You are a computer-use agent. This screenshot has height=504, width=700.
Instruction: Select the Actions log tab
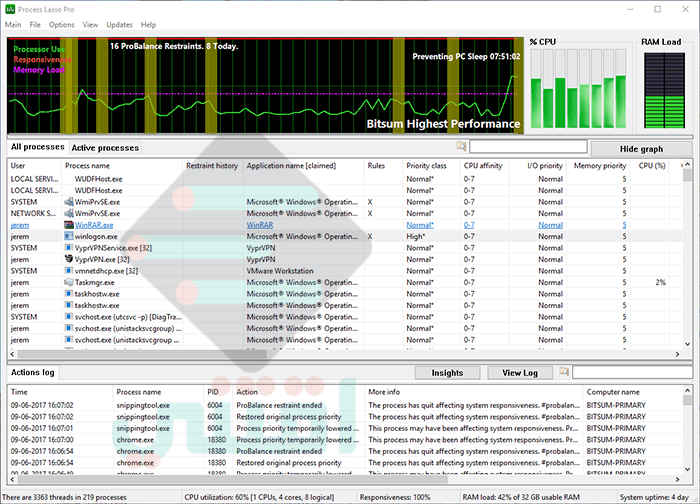tap(33, 372)
